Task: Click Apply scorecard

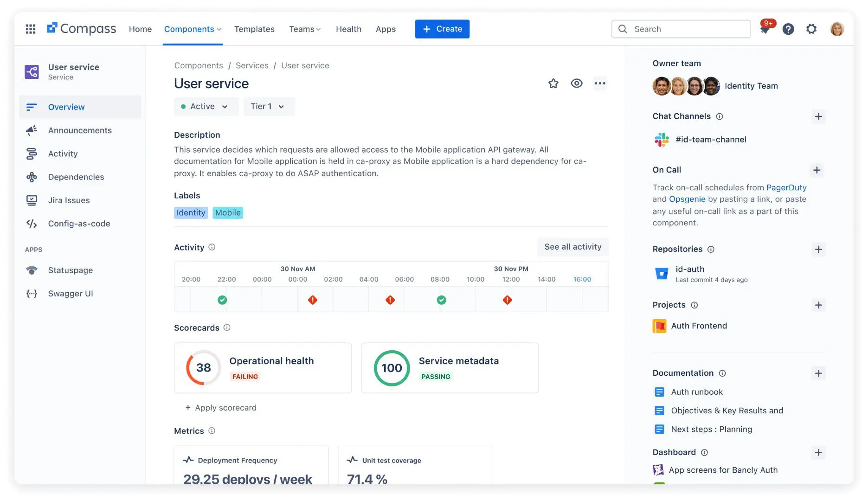Action: (x=221, y=408)
